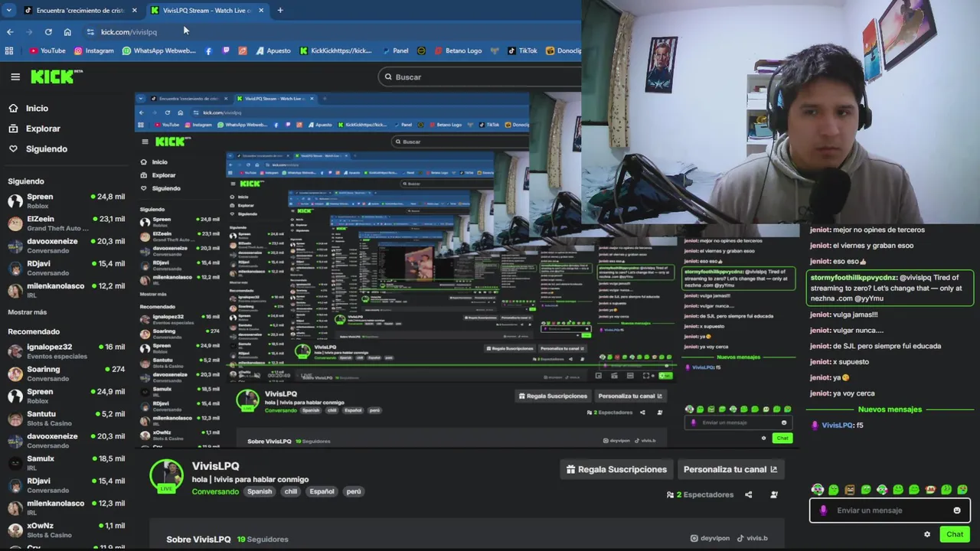Open the Panel bookmark
The image size is (980, 551).
[x=395, y=51]
